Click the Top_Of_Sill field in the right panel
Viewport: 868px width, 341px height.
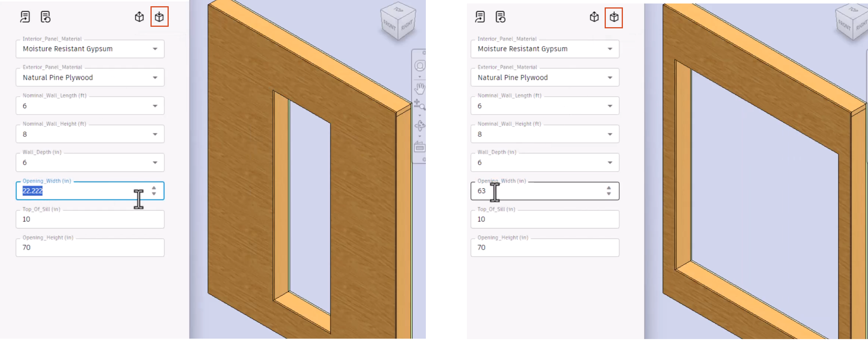(x=545, y=219)
